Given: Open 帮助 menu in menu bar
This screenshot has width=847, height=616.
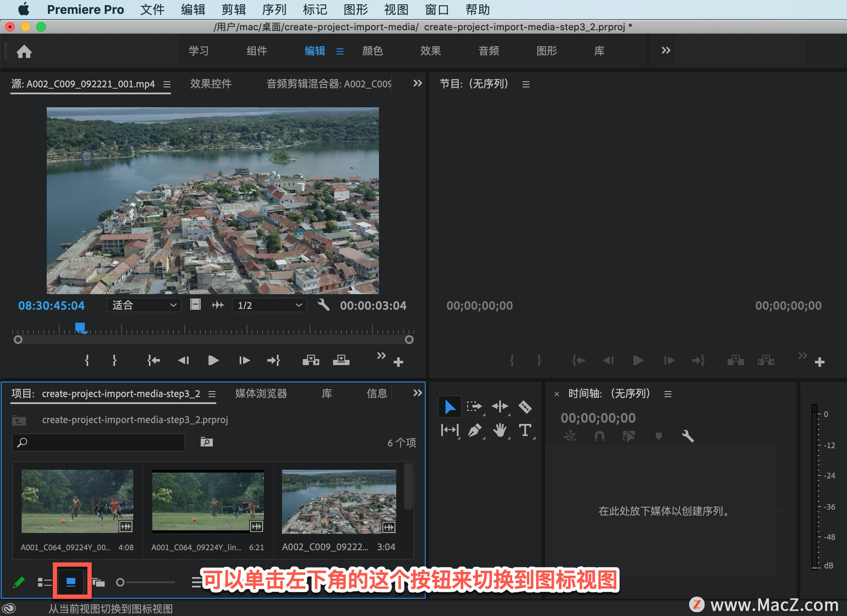Looking at the screenshot, I should 478,9.
